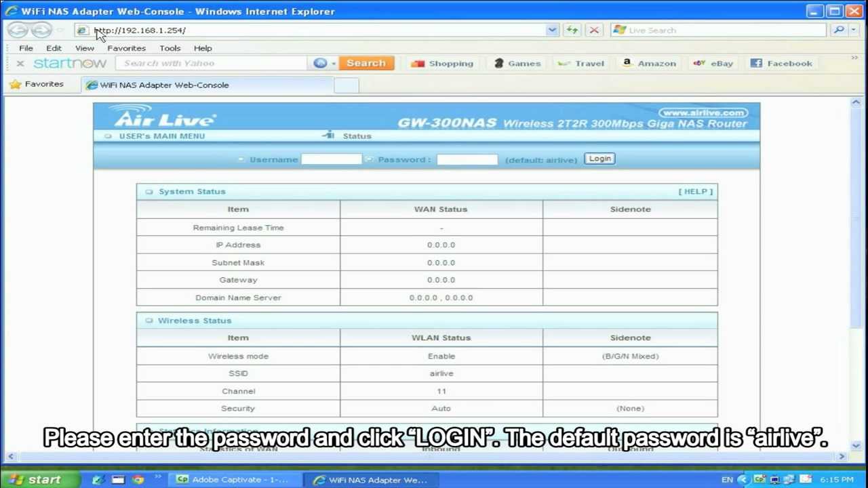Click the Search with Yahoo field
The width and height of the screenshot is (868, 488).
click(x=212, y=63)
